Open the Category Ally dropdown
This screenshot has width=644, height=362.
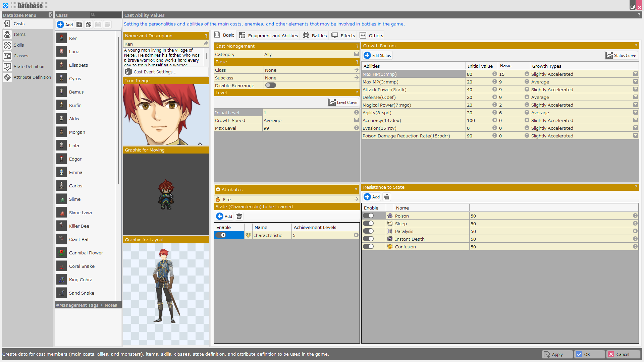356,54
